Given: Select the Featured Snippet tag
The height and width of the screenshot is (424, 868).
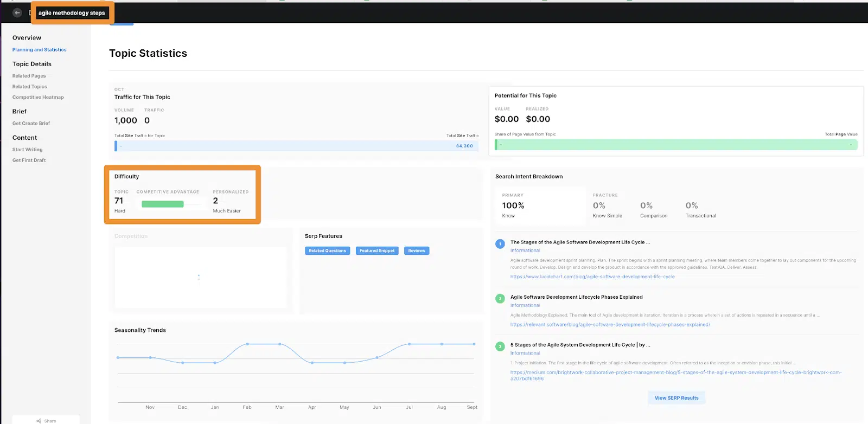Looking at the screenshot, I should pyautogui.click(x=377, y=251).
